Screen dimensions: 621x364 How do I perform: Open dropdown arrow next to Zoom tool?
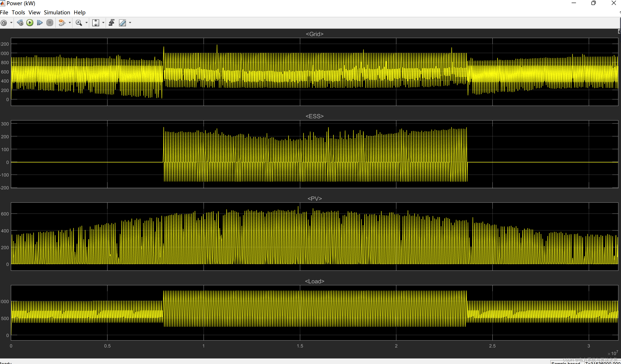click(87, 23)
